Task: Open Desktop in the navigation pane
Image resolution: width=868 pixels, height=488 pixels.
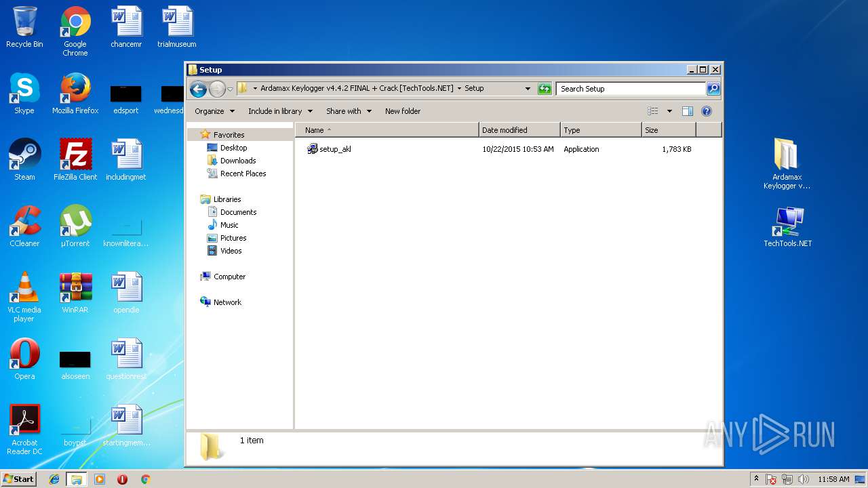Action: pos(233,148)
